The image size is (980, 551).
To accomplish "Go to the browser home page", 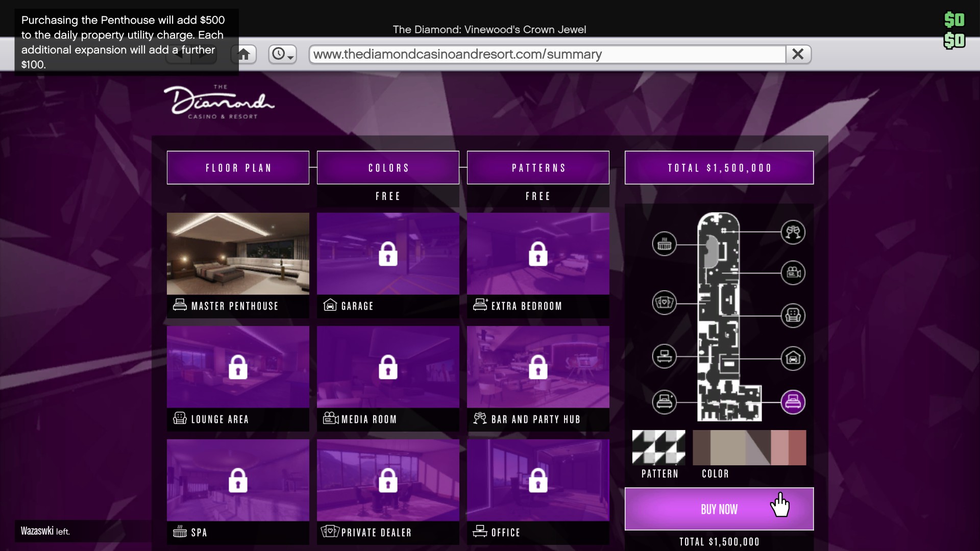I will [243, 54].
